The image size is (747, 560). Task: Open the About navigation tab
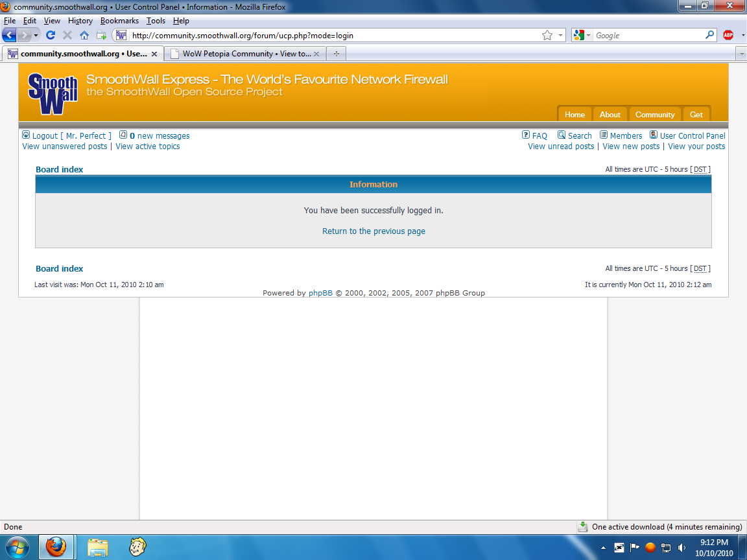pos(610,114)
